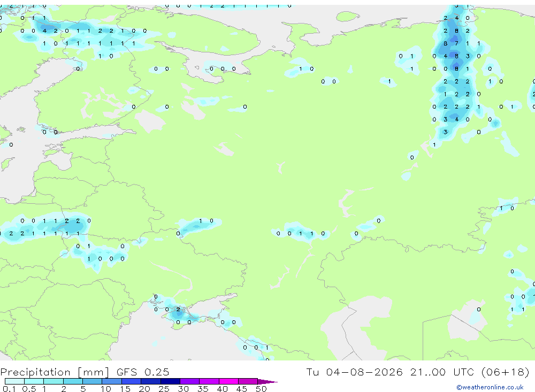Pick the 25–30 mm legend color
Screen dimensions: 535x392
point(170,381)
